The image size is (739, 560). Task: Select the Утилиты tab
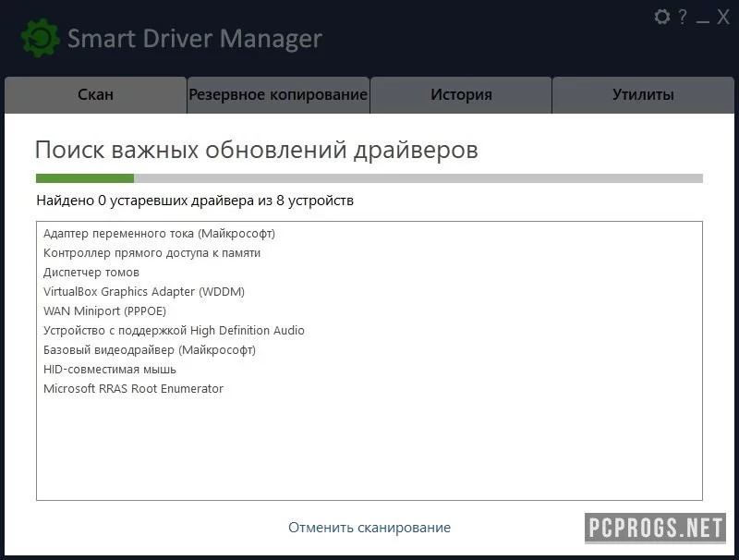pyautogui.click(x=643, y=95)
